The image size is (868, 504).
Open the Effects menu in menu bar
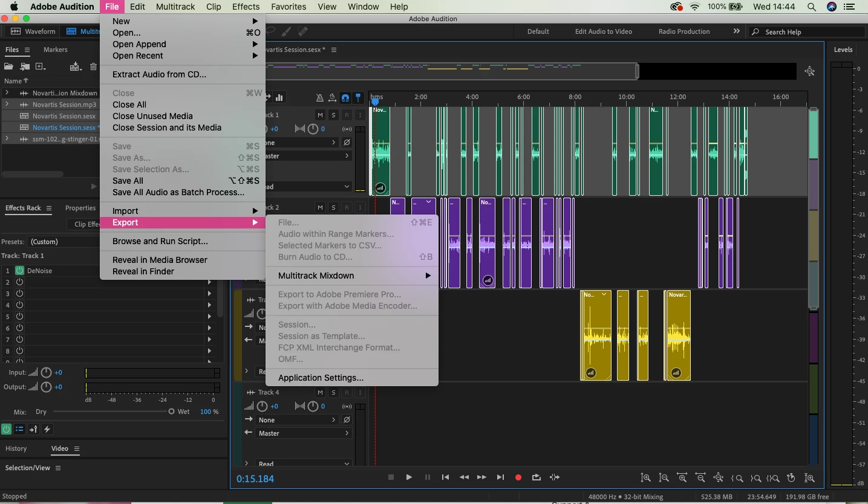tap(246, 7)
